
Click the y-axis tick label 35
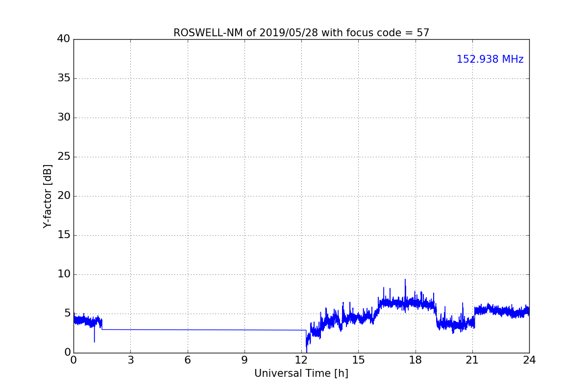click(64, 78)
